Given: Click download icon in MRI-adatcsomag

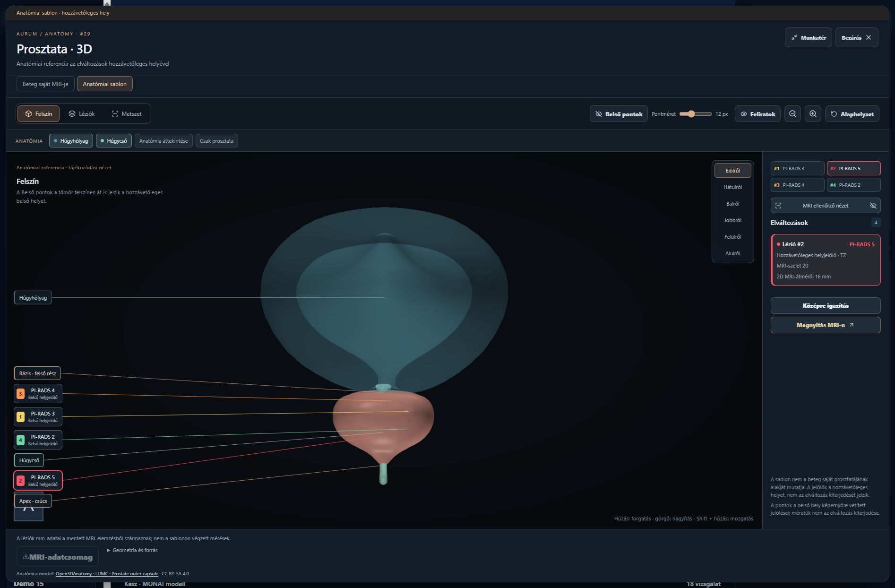Looking at the screenshot, I should (26, 557).
